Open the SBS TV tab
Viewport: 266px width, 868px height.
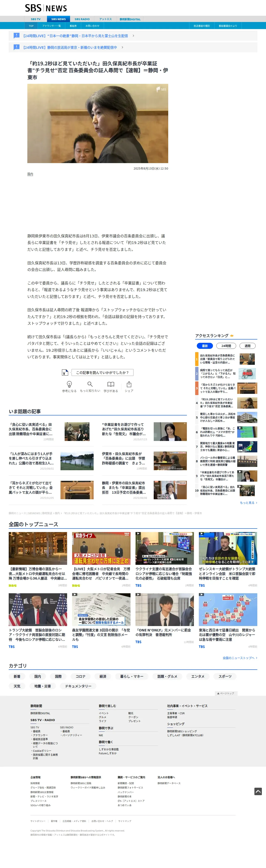[36, 19]
